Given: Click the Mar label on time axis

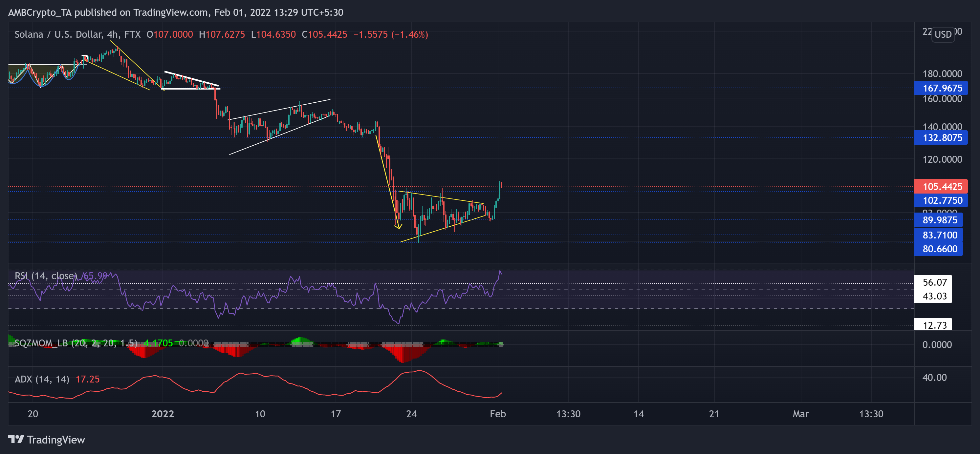Looking at the screenshot, I should (x=800, y=414).
